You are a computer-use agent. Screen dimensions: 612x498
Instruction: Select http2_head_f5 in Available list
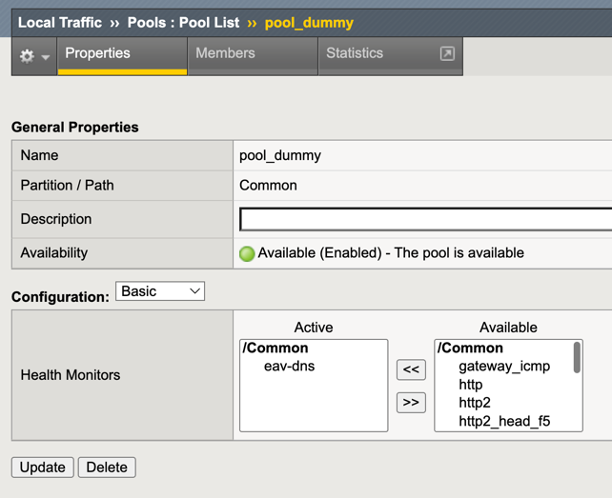point(504,421)
